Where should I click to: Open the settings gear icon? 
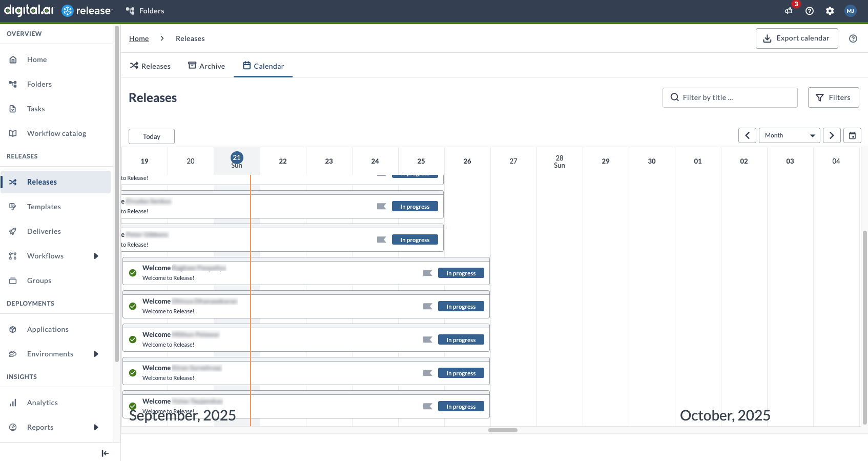coord(830,11)
